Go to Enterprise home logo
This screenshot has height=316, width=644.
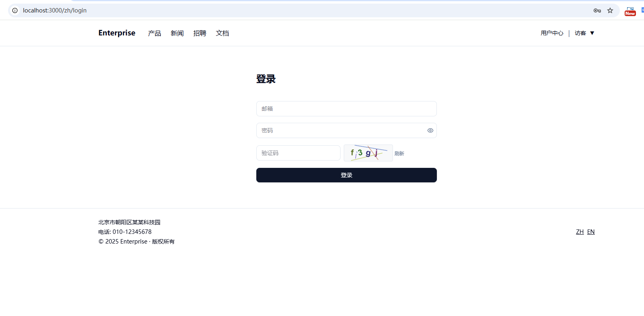click(117, 33)
